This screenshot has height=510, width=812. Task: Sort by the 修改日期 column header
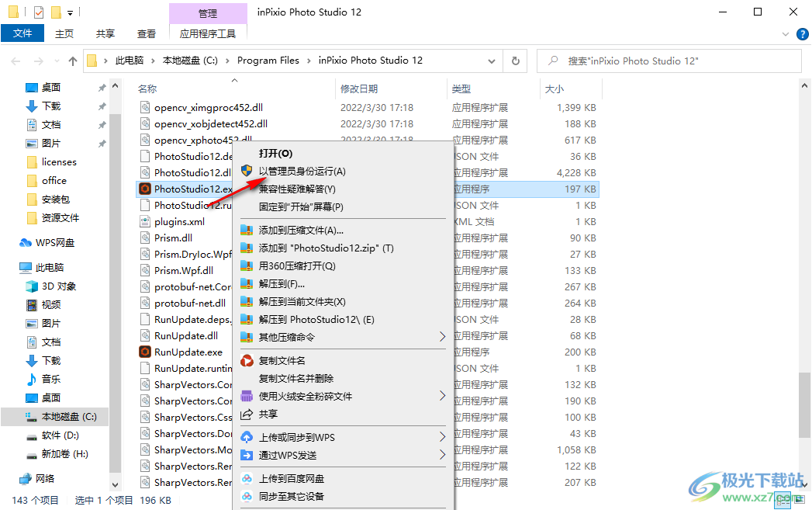coord(359,88)
